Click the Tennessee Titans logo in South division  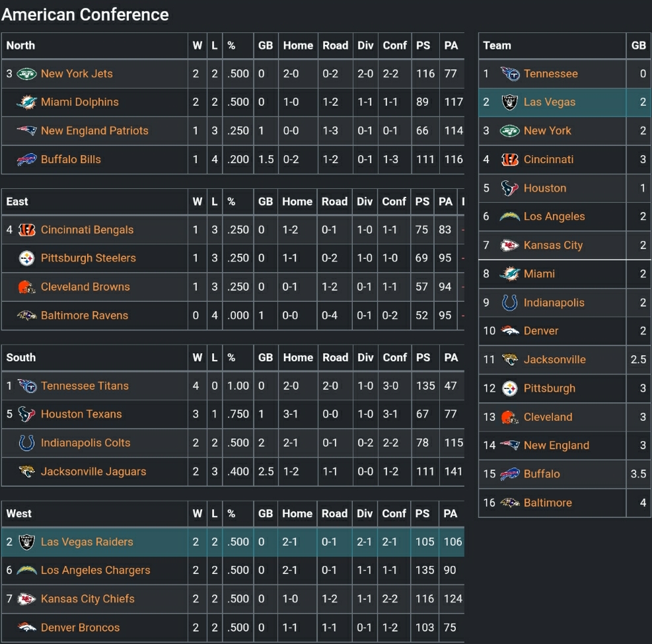point(26,386)
